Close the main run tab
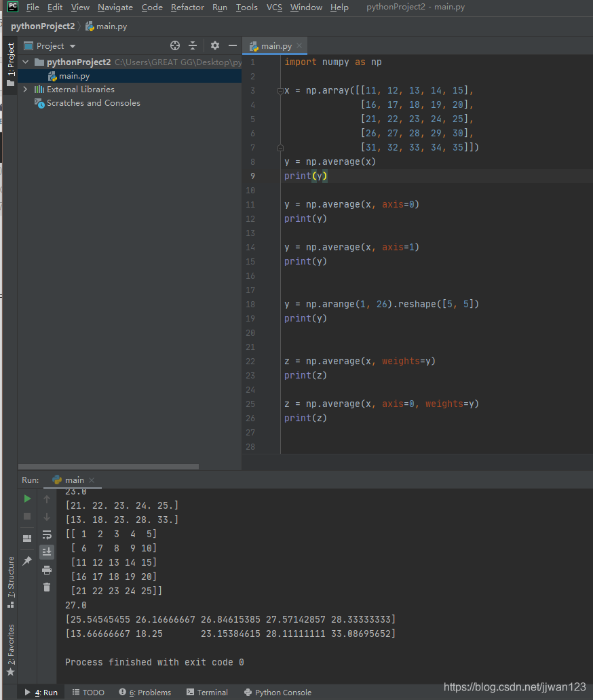 click(92, 480)
